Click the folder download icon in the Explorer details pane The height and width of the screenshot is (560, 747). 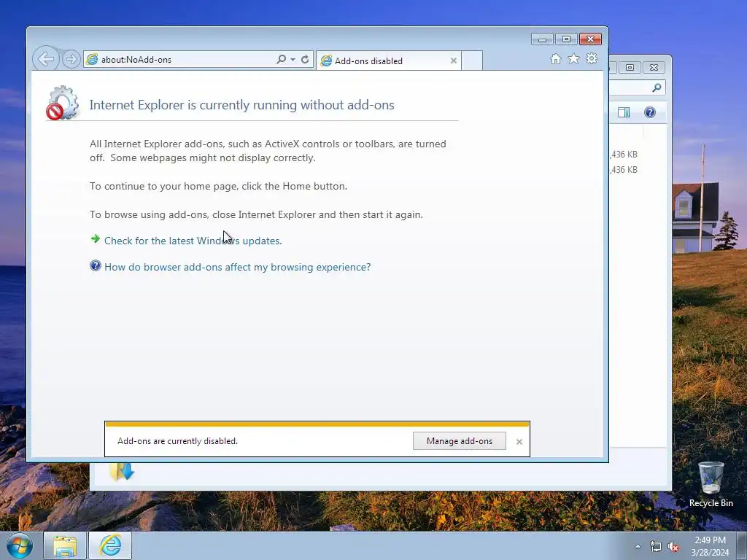click(122, 471)
